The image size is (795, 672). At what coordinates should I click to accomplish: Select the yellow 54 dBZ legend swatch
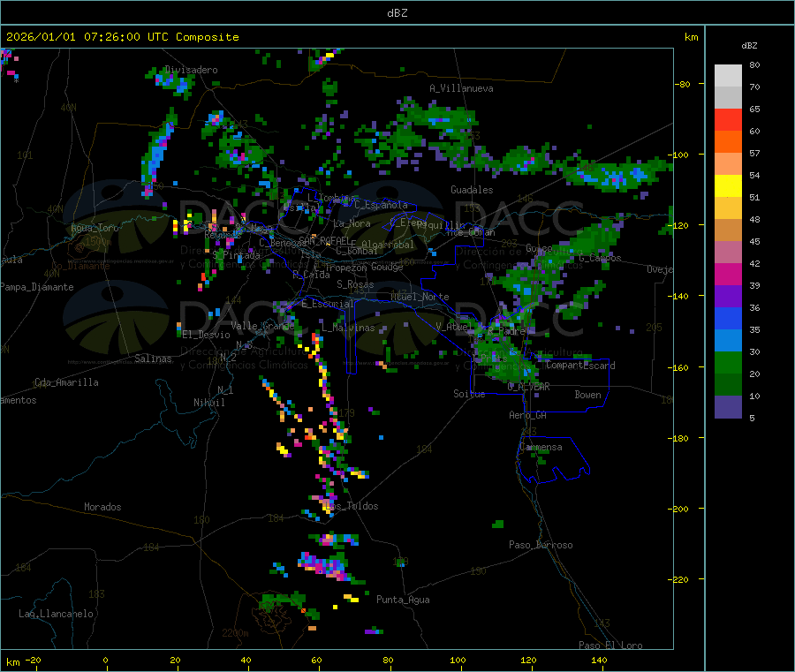point(728,186)
